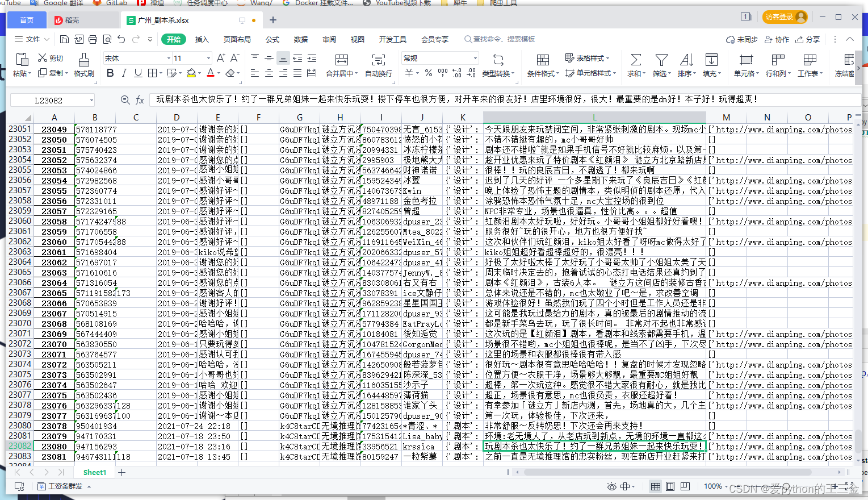Click 条件格式 conditional formatting button
The image size is (868, 500).
tap(543, 65)
